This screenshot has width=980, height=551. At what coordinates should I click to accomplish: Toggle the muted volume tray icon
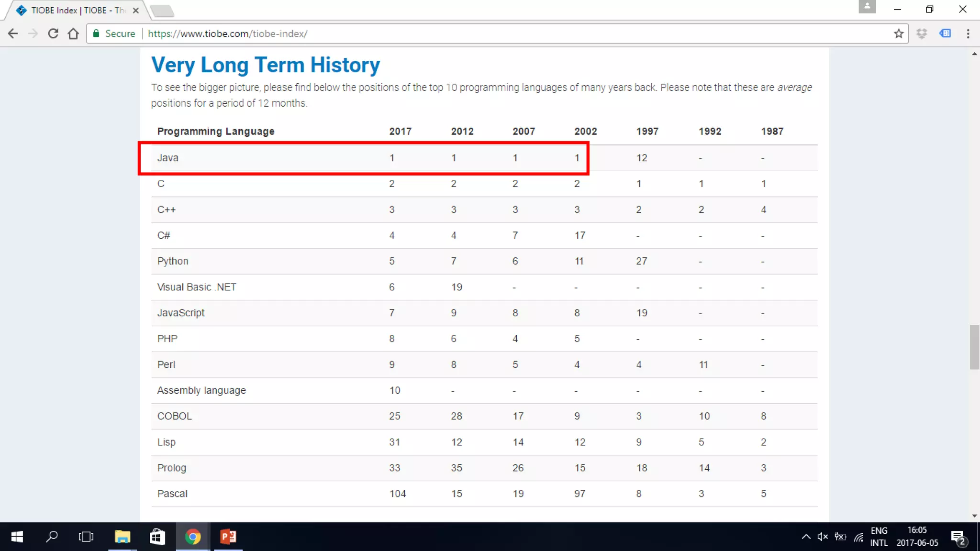pos(823,537)
